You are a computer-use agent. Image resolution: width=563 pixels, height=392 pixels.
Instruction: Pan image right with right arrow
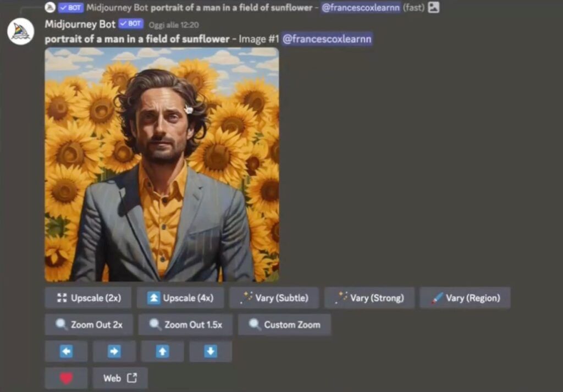[114, 351]
